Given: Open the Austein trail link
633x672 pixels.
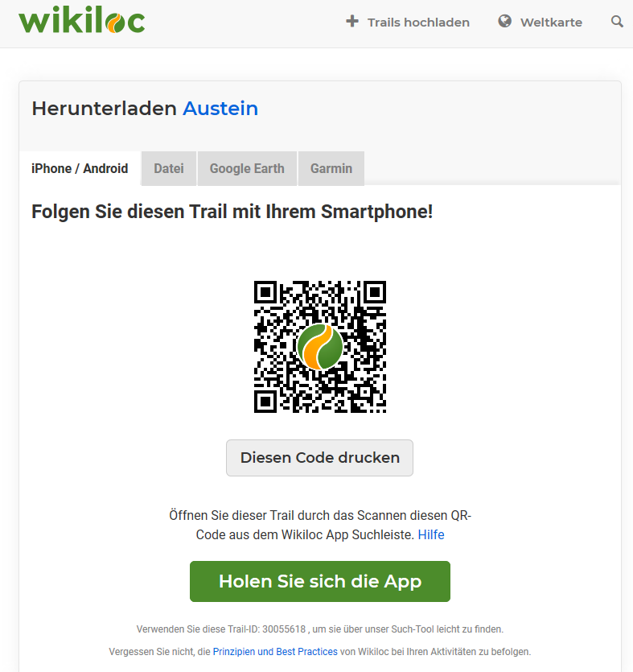Looking at the screenshot, I should pos(220,108).
